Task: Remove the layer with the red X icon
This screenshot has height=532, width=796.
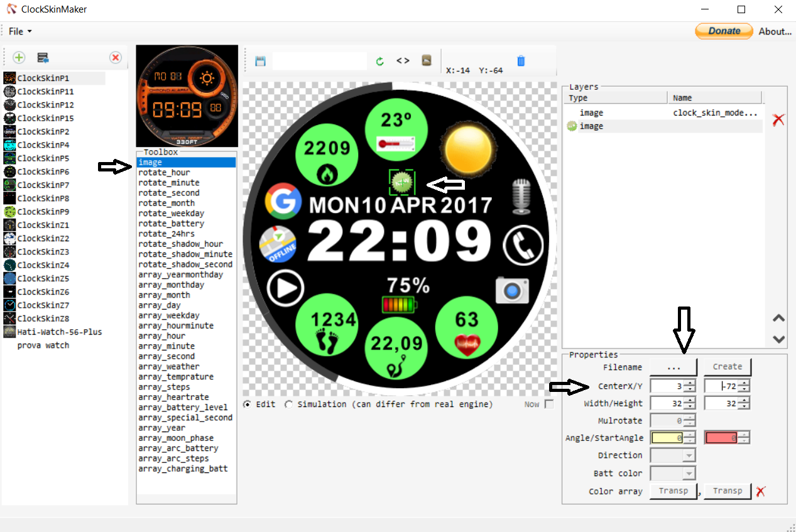Action: pyautogui.click(x=778, y=119)
